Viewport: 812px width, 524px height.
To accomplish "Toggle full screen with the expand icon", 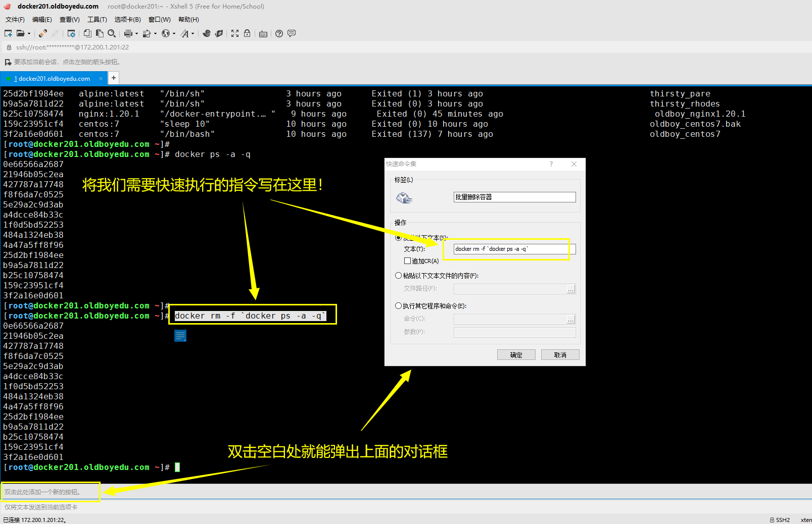I will coord(235,33).
